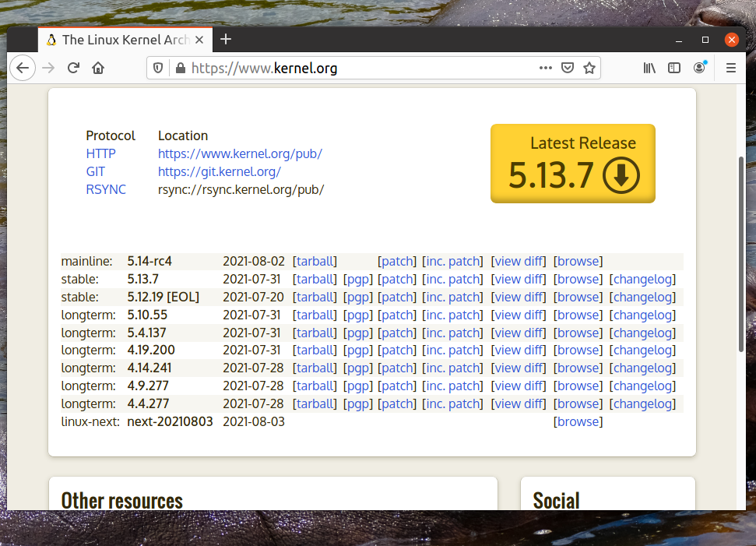Select the version text 5.13.7 in stable row
The width and height of the screenshot is (756, 546).
point(142,280)
